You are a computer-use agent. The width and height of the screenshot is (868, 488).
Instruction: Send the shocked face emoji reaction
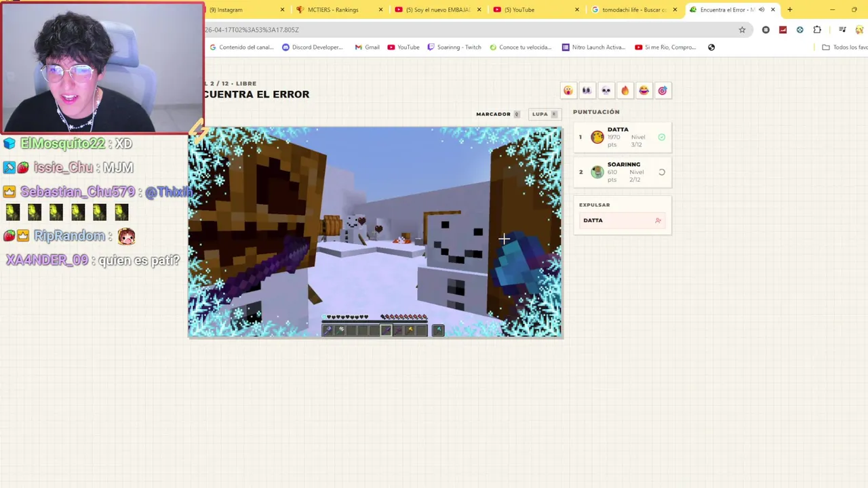[568, 90]
